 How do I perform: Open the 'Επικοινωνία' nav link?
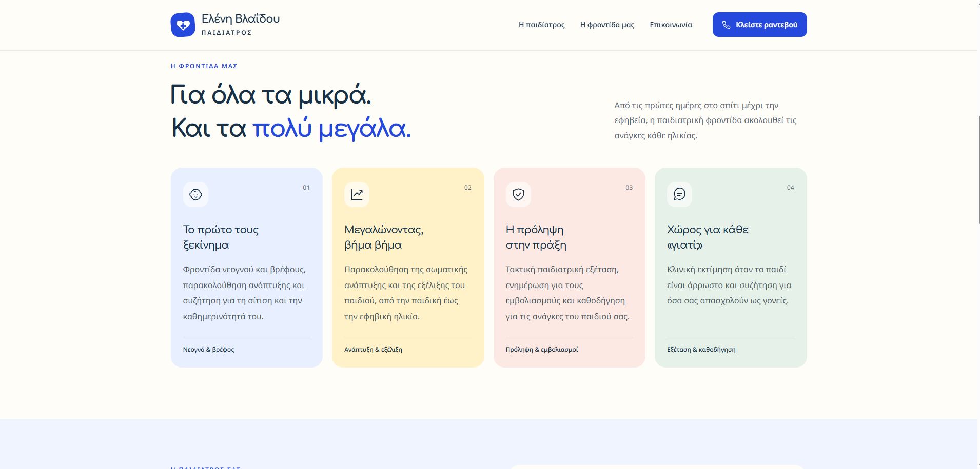pyautogui.click(x=671, y=25)
